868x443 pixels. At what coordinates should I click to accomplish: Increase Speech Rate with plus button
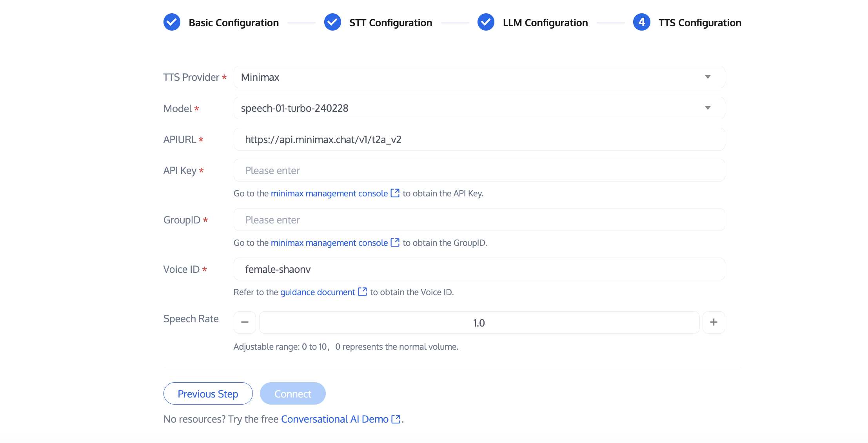pyautogui.click(x=714, y=322)
